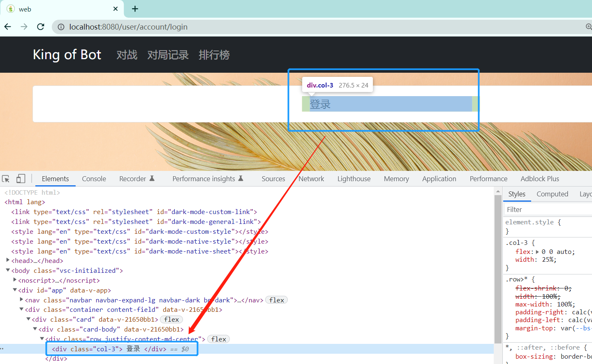Viewport: 592px width, 364px height.
Task: Close the web tab
Action: tap(116, 9)
